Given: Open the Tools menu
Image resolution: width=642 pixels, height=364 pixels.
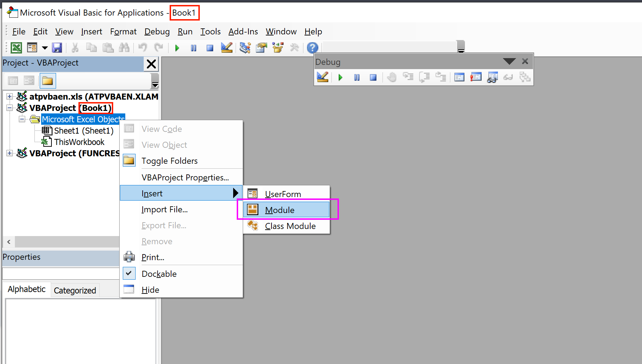Looking at the screenshot, I should [x=210, y=32].
